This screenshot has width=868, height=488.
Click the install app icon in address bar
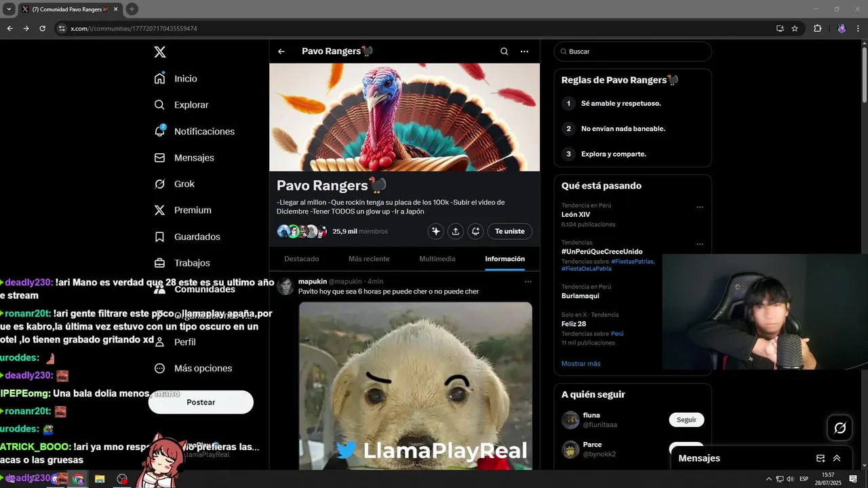pyautogui.click(x=780, y=28)
